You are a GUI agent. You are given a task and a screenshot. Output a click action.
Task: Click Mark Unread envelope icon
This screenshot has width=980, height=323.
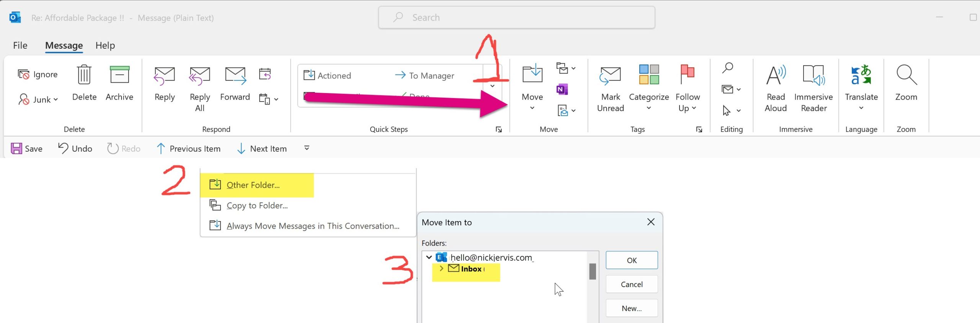(610, 75)
